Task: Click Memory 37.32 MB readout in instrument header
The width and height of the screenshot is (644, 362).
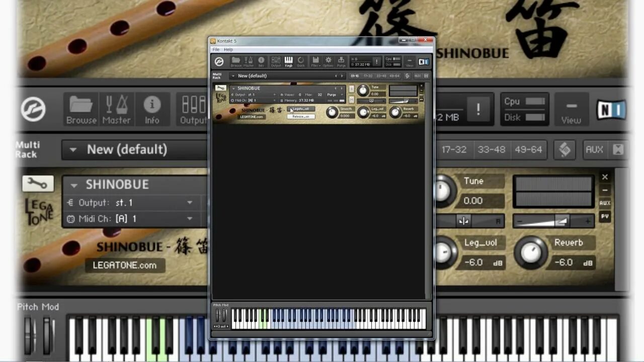Action: click(297, 101)
